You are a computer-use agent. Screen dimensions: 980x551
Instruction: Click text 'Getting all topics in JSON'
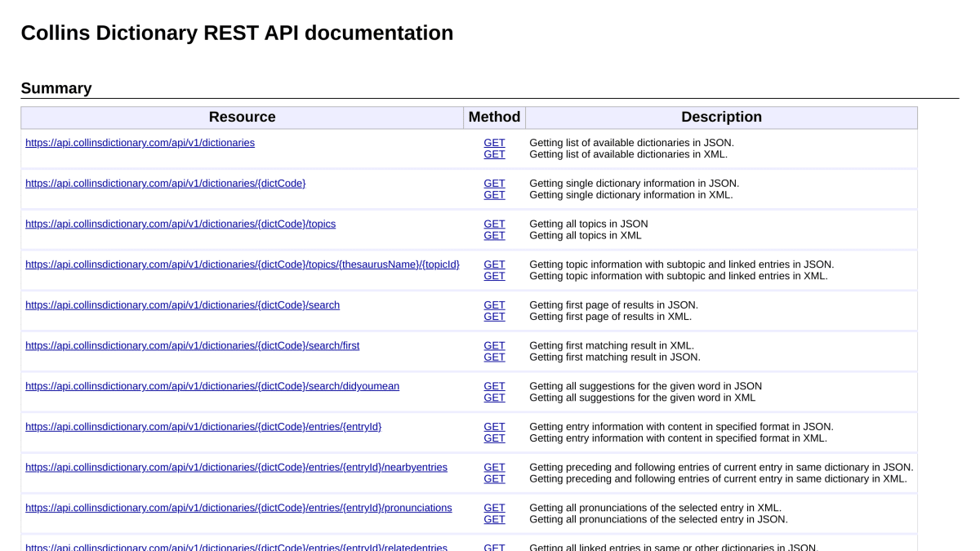pyautogui.click(x=589, y=224)
